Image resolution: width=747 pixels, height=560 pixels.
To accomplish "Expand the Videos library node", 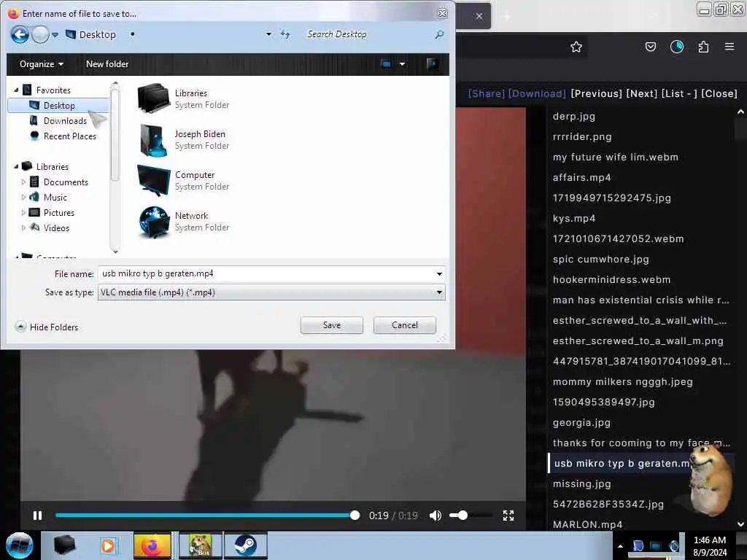I will pos(23,227).
